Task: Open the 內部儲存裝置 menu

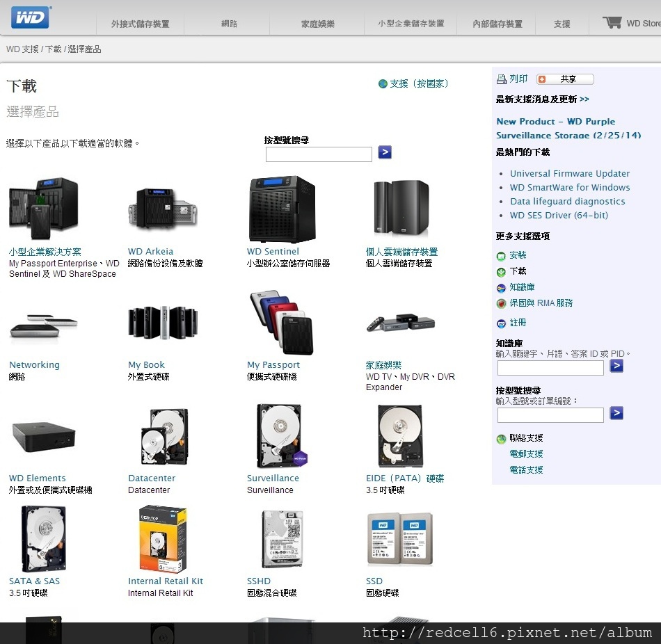Action: 497,24
